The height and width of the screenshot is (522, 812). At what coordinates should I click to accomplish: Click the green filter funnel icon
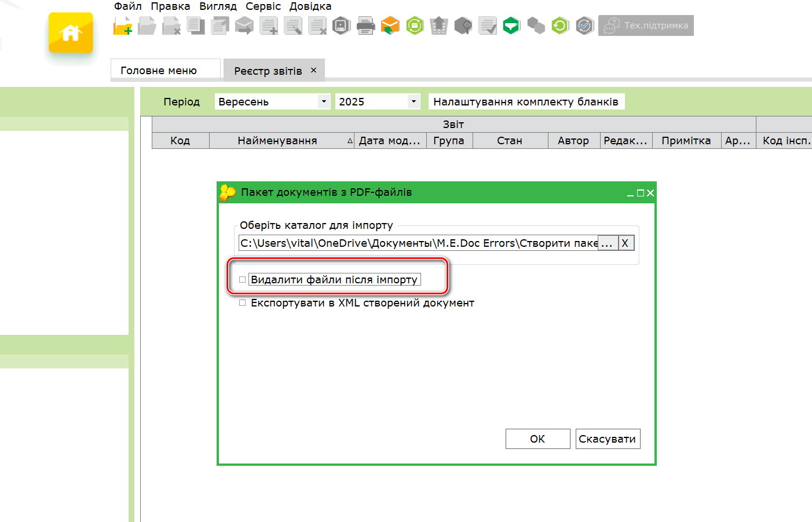point(511,26)
